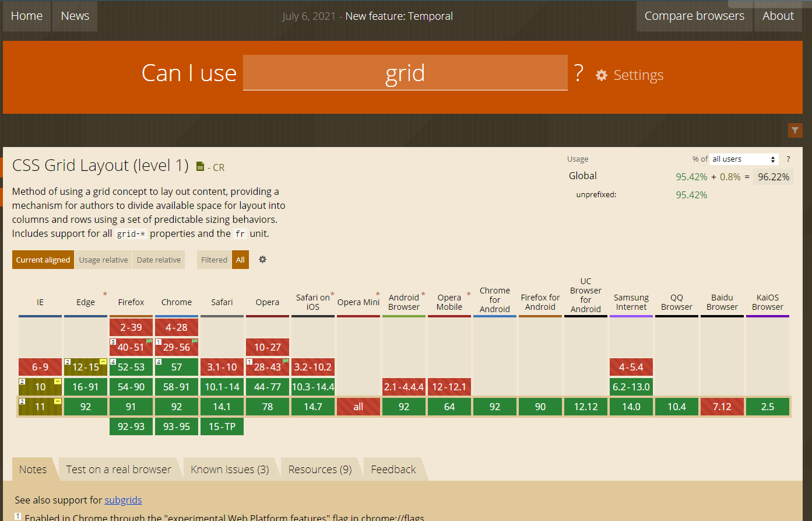Viewport: 812px width, 521px height.
Task: Click Chrome 4-28 support cell
Action: (x=177, y=327)
